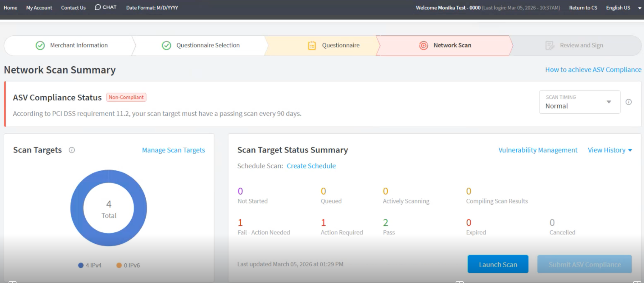Screen dimensions: 644x283
Task: Click the red Network Scan target icon
Action: (424, 46)
